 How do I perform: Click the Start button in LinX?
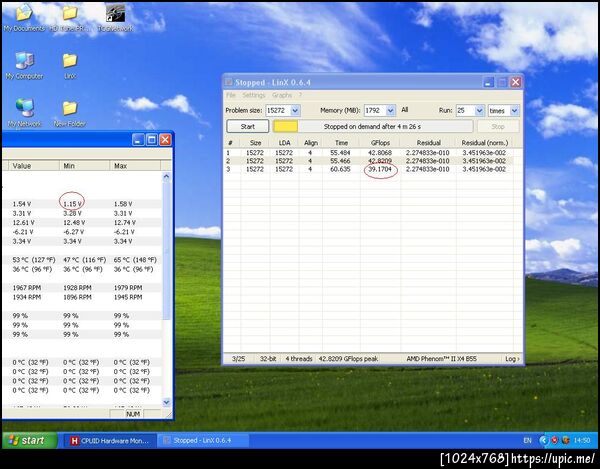(x=248, y=126)
